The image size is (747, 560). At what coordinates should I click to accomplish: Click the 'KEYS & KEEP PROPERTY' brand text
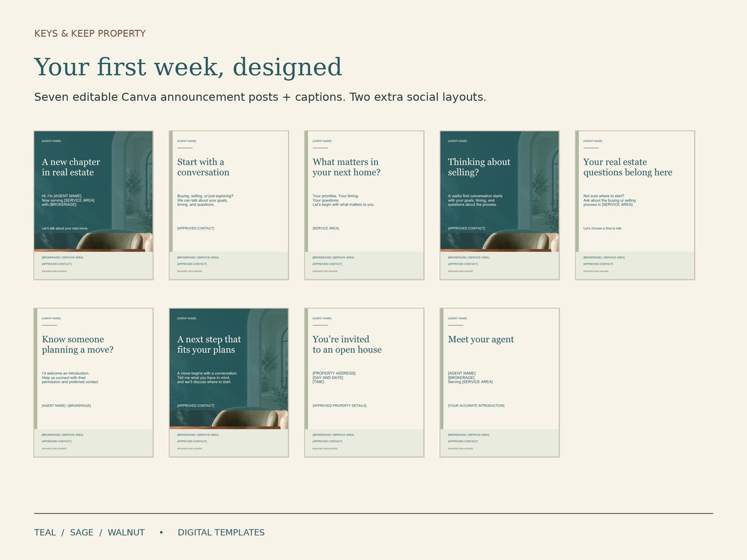pyautogui.click(x=90, y=34)
